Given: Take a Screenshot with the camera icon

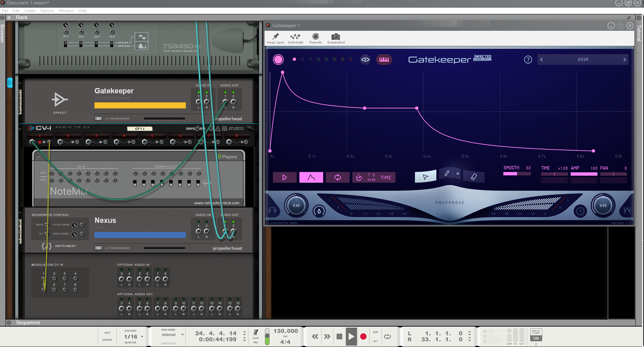Looking at the screenshot, I should pos(336,36).
